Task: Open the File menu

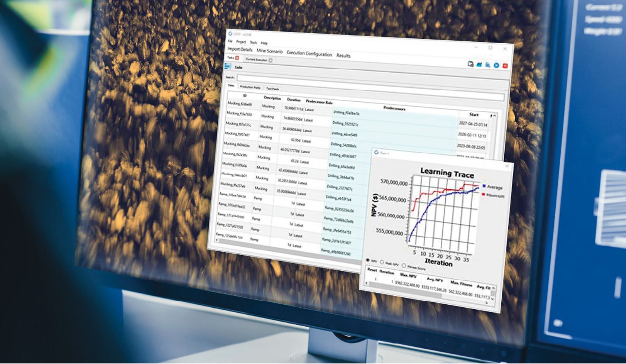Action: point(230,41)
